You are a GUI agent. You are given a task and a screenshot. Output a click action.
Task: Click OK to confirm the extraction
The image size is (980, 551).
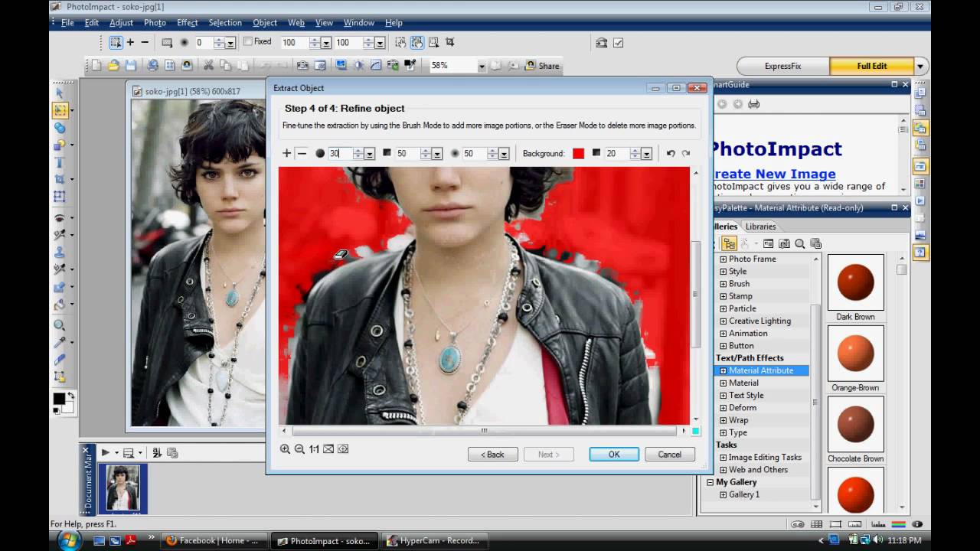[x=612, y=454]
